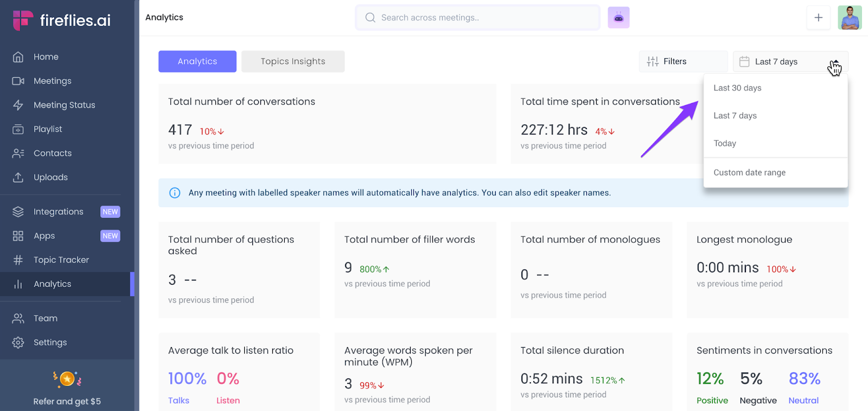The image size is (868, 411).
Task: Click Refer and get $5 link
Action: click(67, 401)
